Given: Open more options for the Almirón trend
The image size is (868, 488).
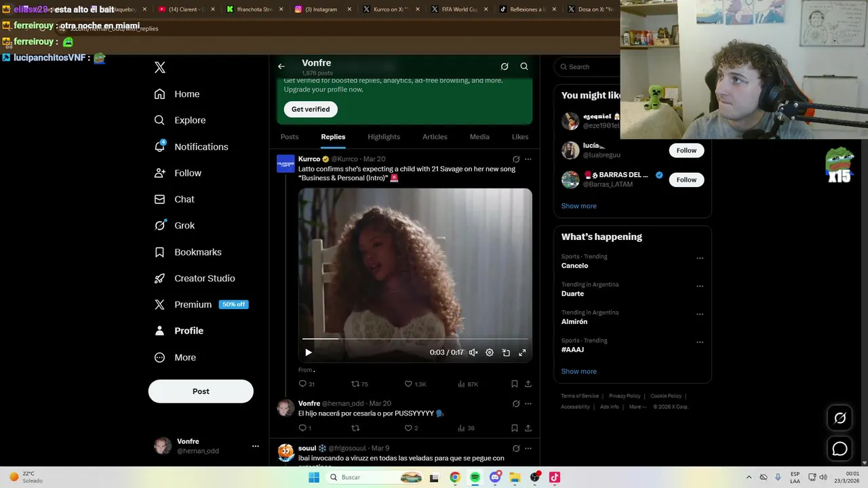Looking at the screenshot, I should 700,314.
